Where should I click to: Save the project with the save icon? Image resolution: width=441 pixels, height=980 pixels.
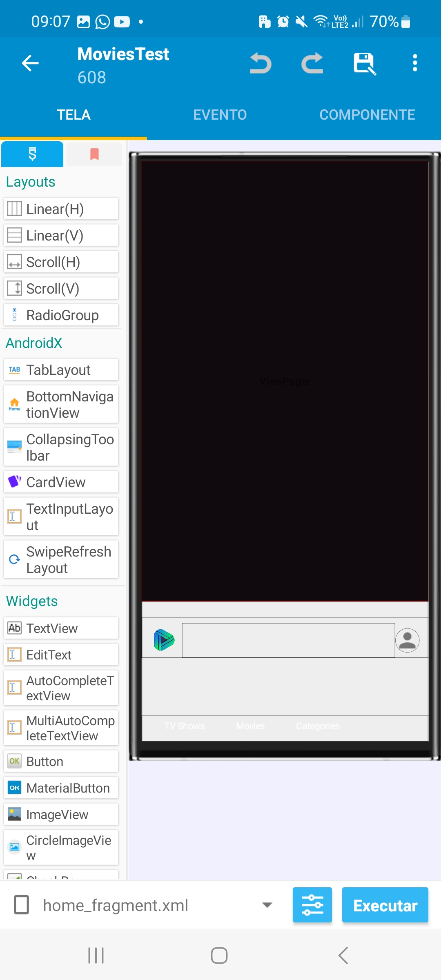[x=365, y=64]
